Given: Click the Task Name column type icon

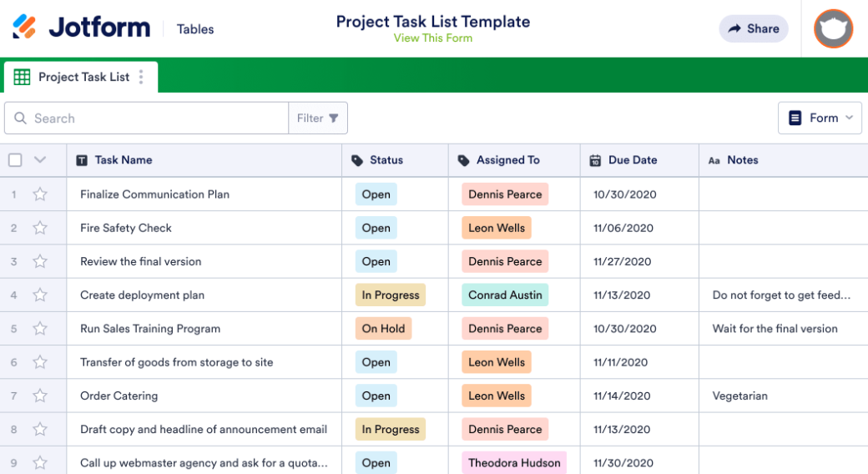Looking at the screenshot, I should [x=82, y=160].
